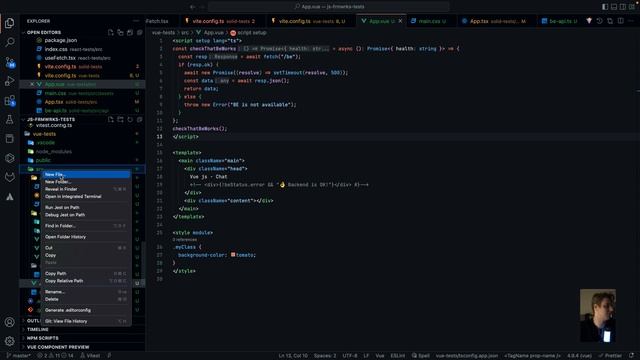Expand the Timeline section

point(38,329)
